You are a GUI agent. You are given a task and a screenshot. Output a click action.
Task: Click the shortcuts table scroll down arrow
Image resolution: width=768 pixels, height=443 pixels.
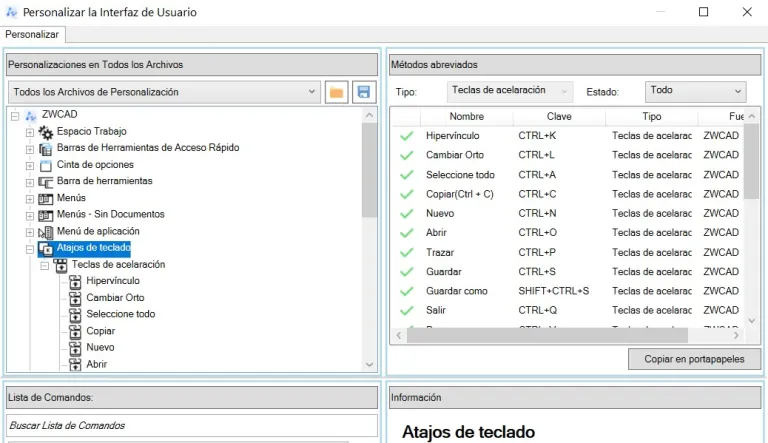pyautogui.click(x=752, y=320)
